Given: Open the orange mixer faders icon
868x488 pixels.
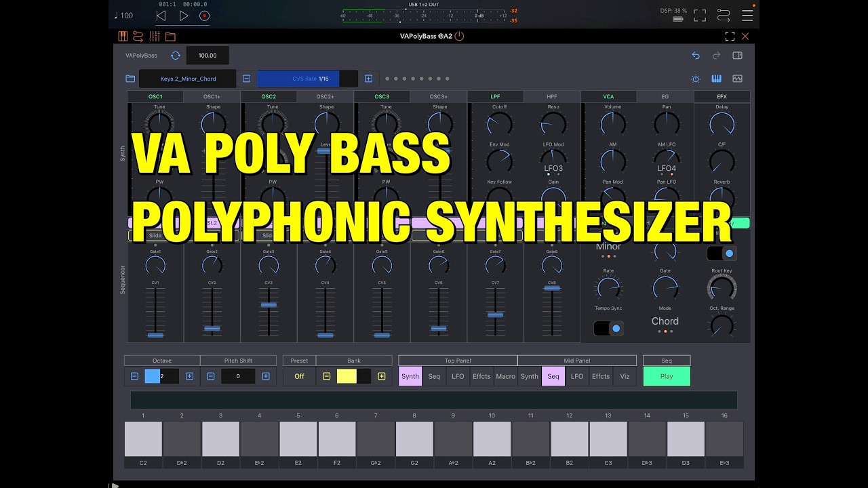Looking at the screenshot, I should tap(155, 36).
